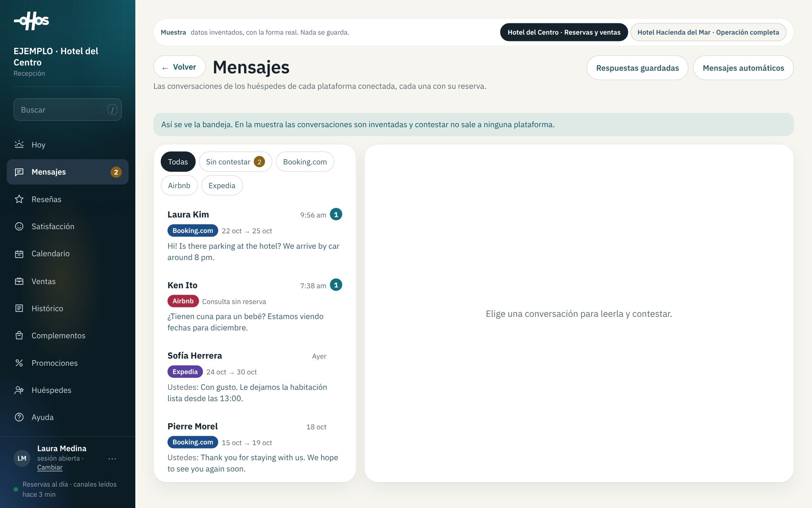Click the Ohos logo in sidebar

pyautogui.click(x=32, y=21)
